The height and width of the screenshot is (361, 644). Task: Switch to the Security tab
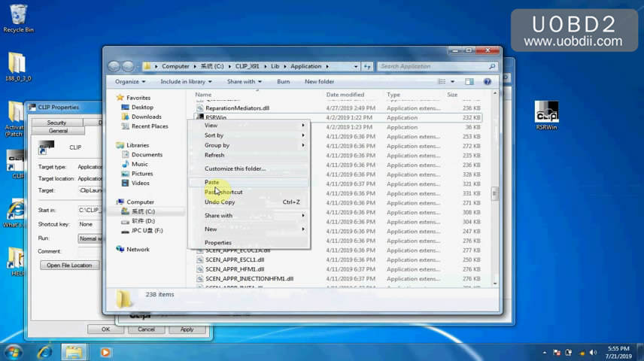point(56,123)
